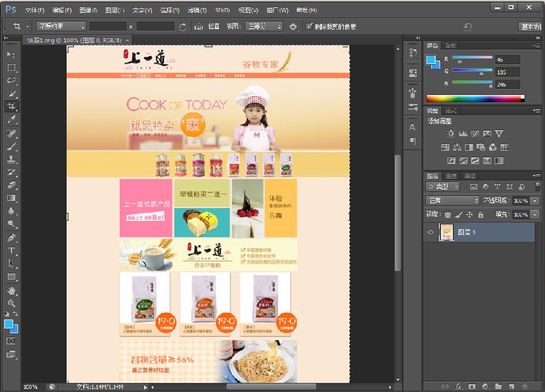Click the Zoom magnifier tool
Viewport: 545px width, 392px height.
pyautogui.click(x=12, y=303)
